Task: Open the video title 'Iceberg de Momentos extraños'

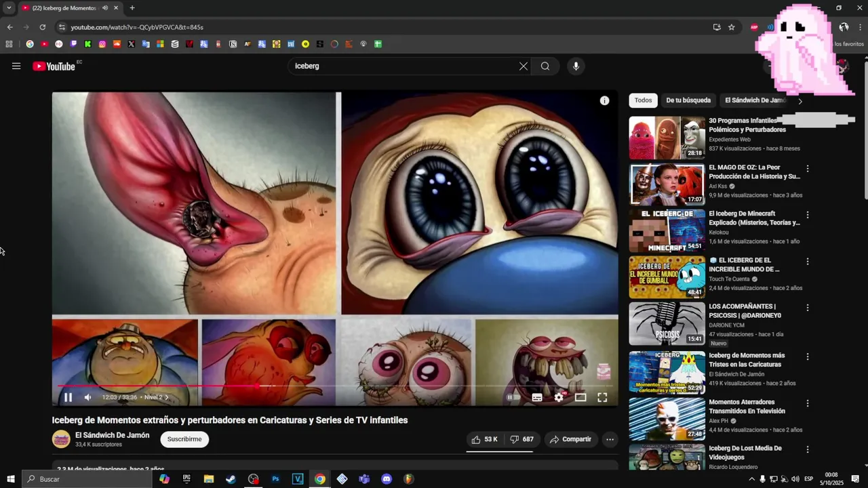Action: click(230, 420)
